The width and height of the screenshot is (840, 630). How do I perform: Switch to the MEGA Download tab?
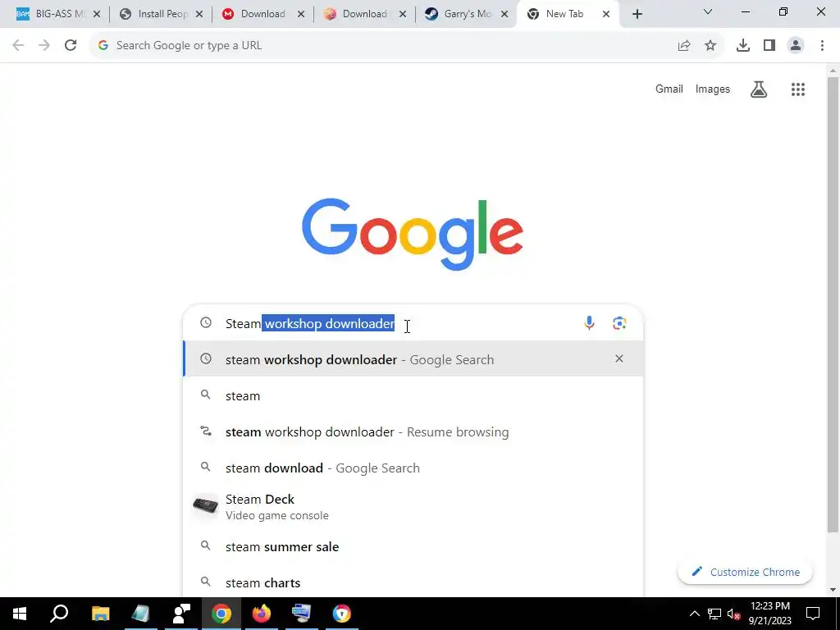coord(263,15)
